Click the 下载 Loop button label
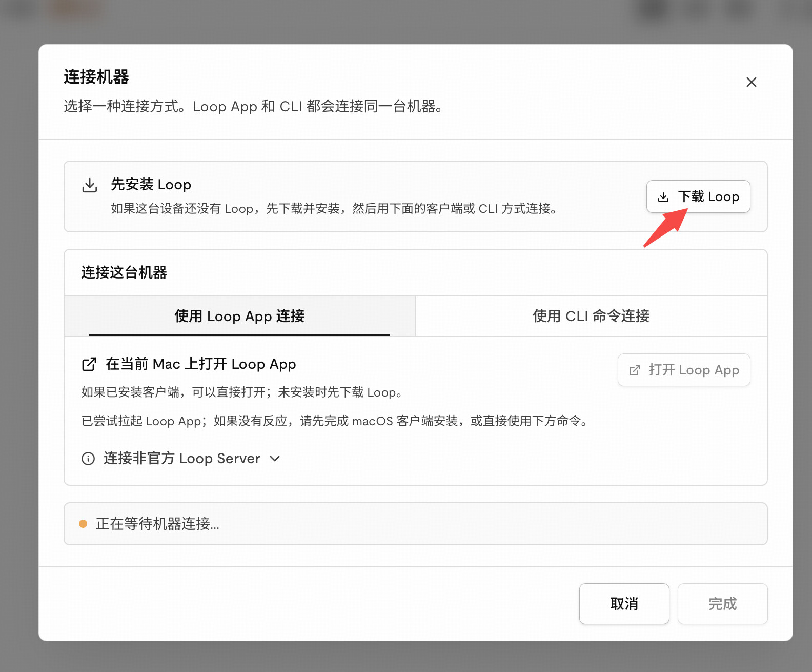 pyautogui.click(x=708, y=197)
